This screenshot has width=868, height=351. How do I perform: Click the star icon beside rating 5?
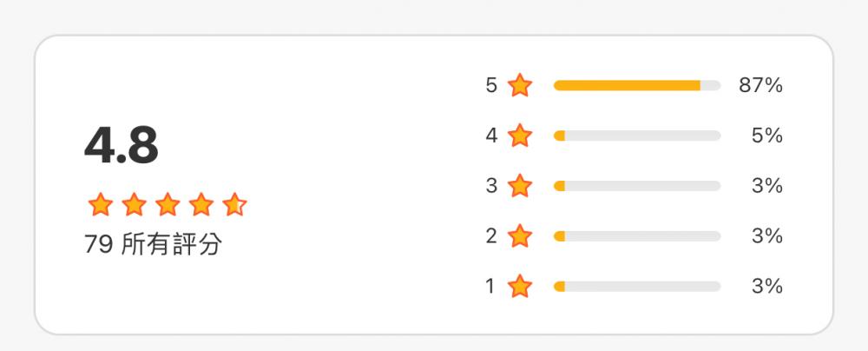520,85
